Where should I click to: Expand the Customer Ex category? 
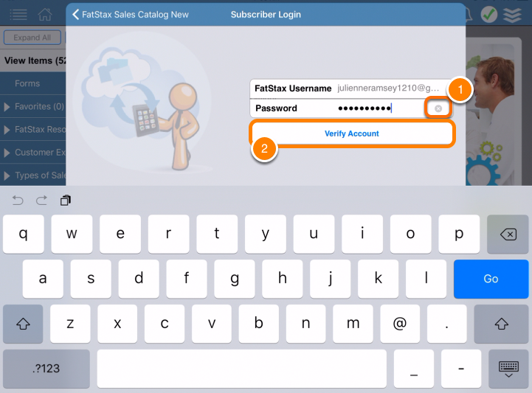point(33,153)
